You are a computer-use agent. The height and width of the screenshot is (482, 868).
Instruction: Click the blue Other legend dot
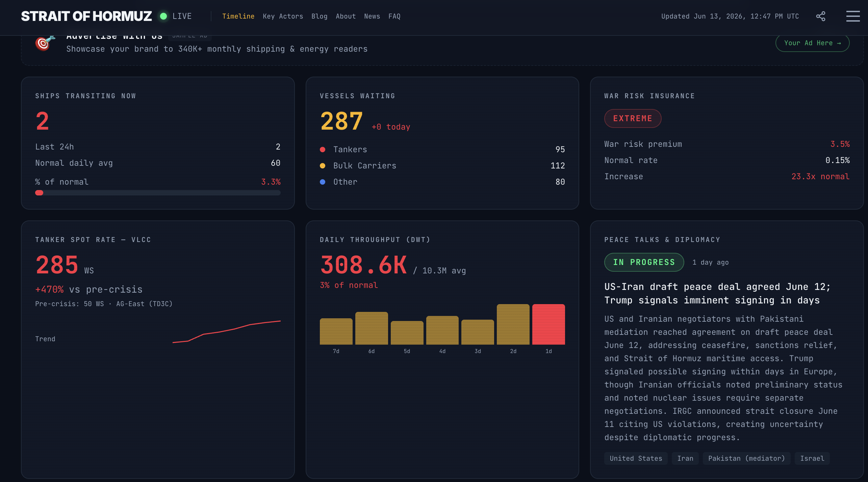point(323,182)
